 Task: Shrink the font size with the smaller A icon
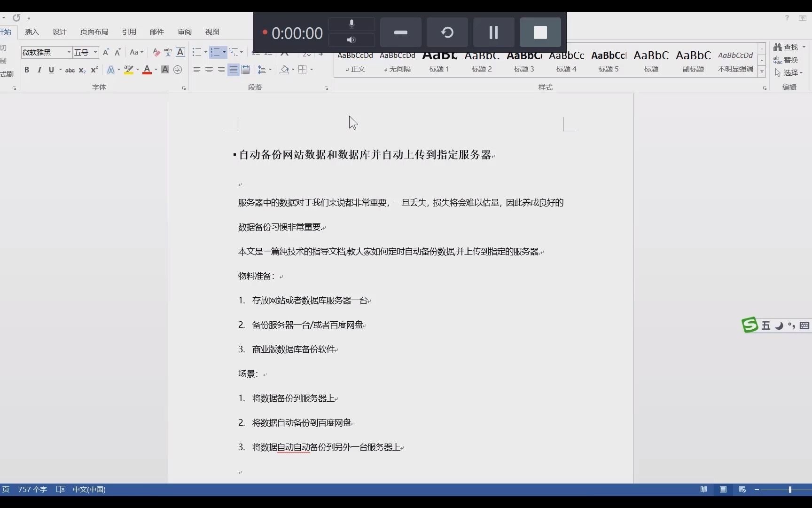117,52
